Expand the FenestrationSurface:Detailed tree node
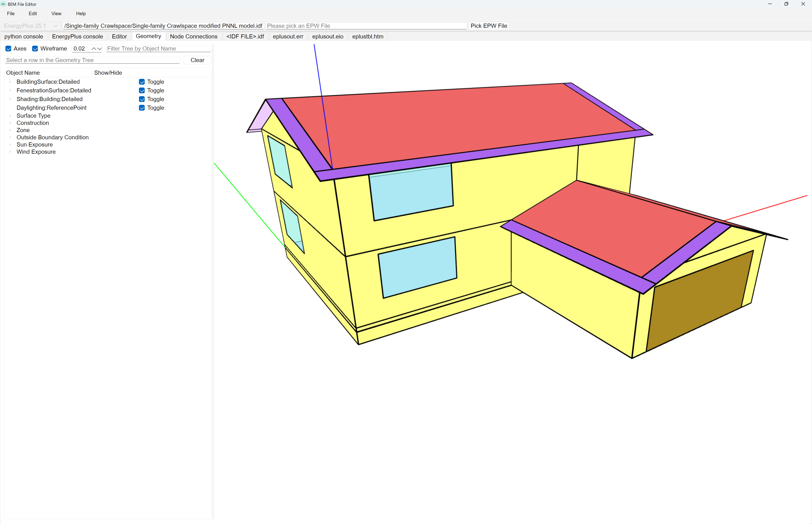The image size is (812, 524). pos(10,91)
